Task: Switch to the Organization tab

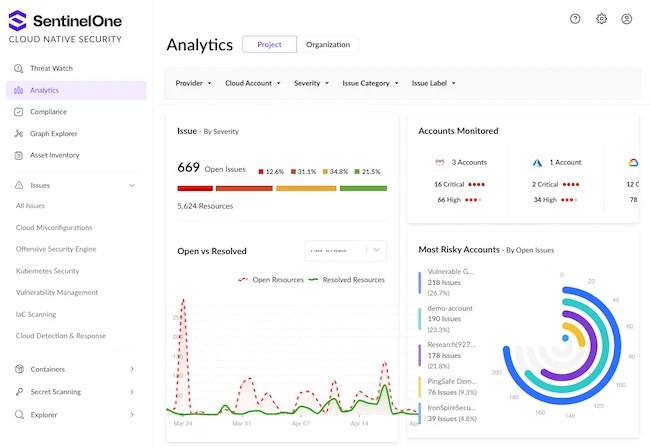Action: (x=328, y=44)
